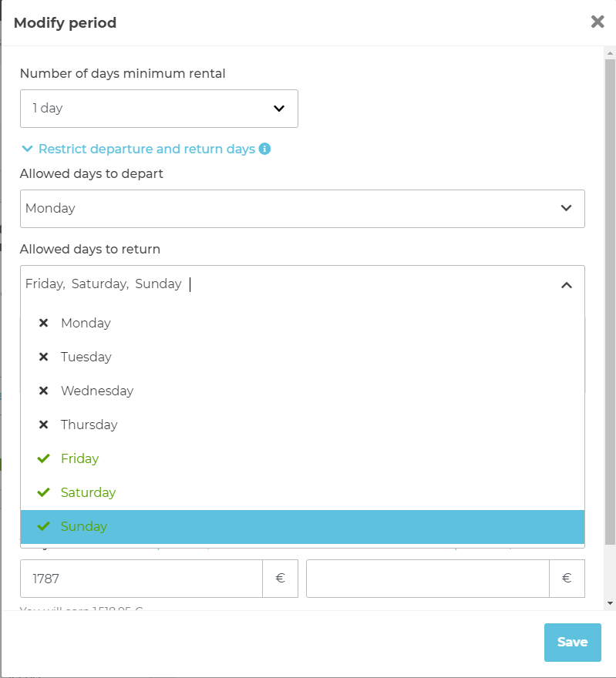Click scrollbar down arrow in dialog
This screenshot has width=616, height=678.
610,603
